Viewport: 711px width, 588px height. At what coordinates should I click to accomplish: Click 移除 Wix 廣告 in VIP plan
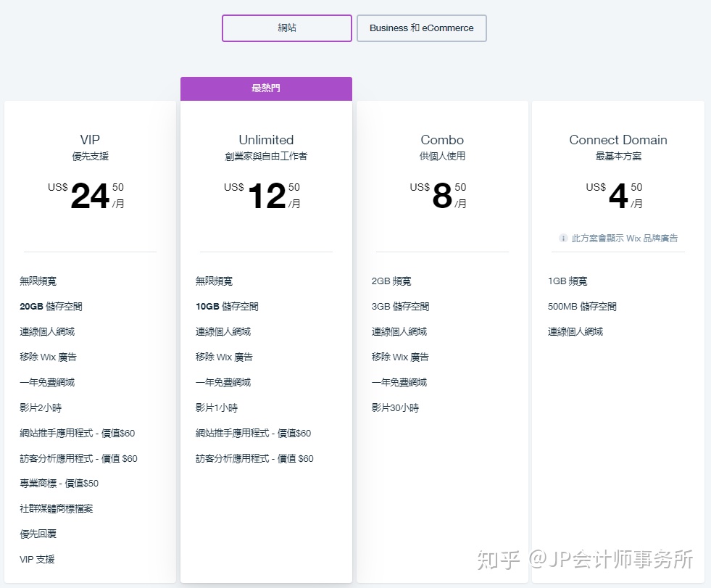coord(48,357)
